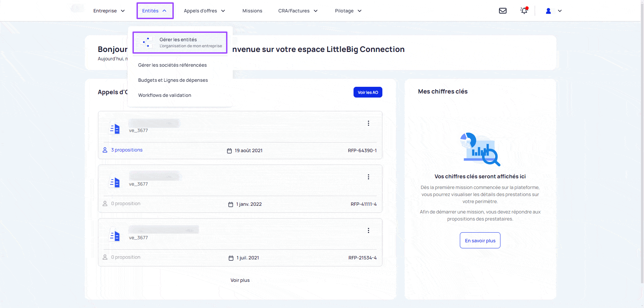Open the messages envelope icon
Viewport: 644px width, 308px height.
[502, 11]
